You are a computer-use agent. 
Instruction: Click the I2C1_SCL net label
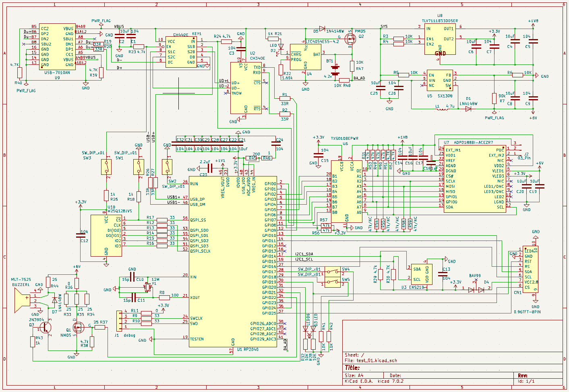(x=304, y=259)
